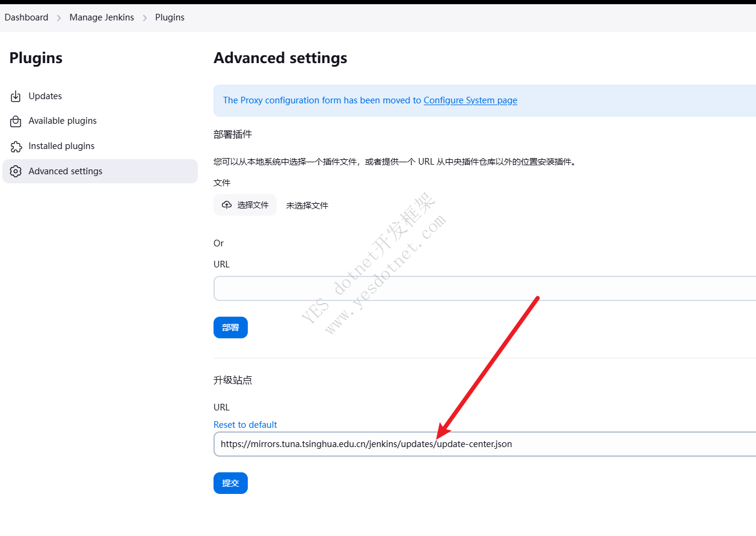The width and height of the screenshot is (756, 536).
Task: Click the Updates download icon in sidebar
Action: pyautogui.click(x=16, y=96)
